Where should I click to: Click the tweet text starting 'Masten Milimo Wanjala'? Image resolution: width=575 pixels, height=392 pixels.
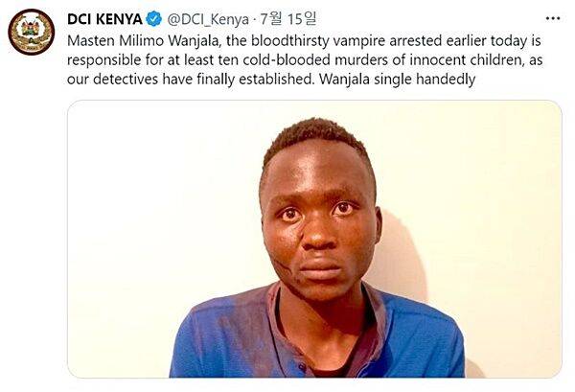click(305, 59)
